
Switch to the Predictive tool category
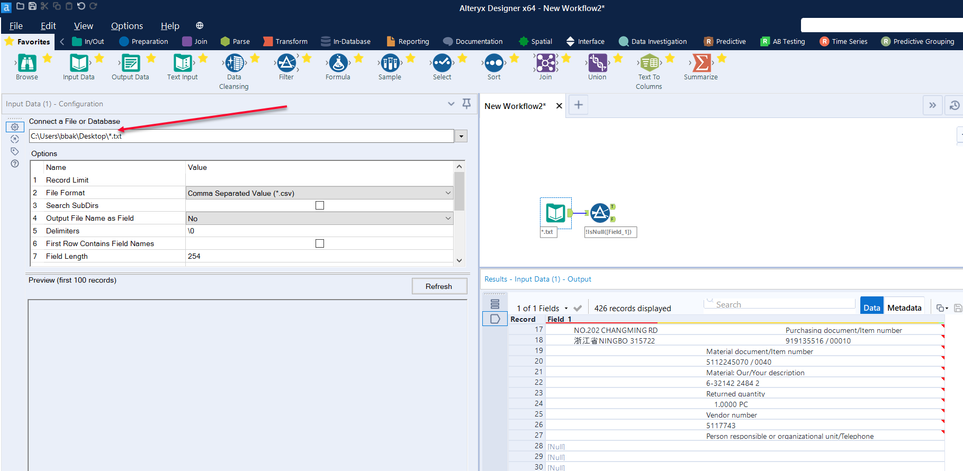point(725,42)
